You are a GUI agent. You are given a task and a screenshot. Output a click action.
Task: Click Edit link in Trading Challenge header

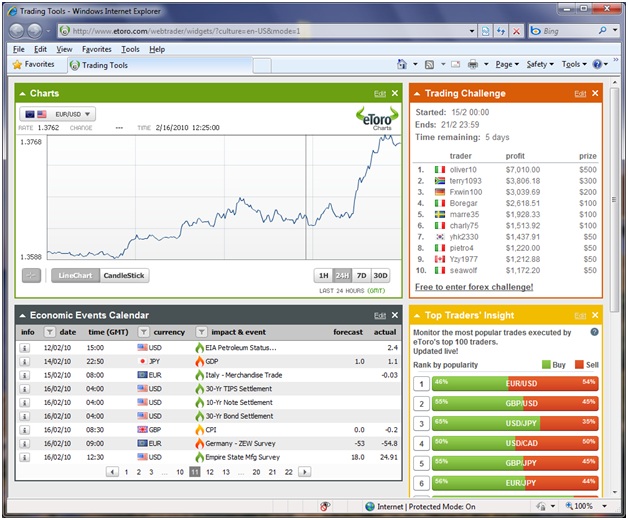(x=580, y=94)
